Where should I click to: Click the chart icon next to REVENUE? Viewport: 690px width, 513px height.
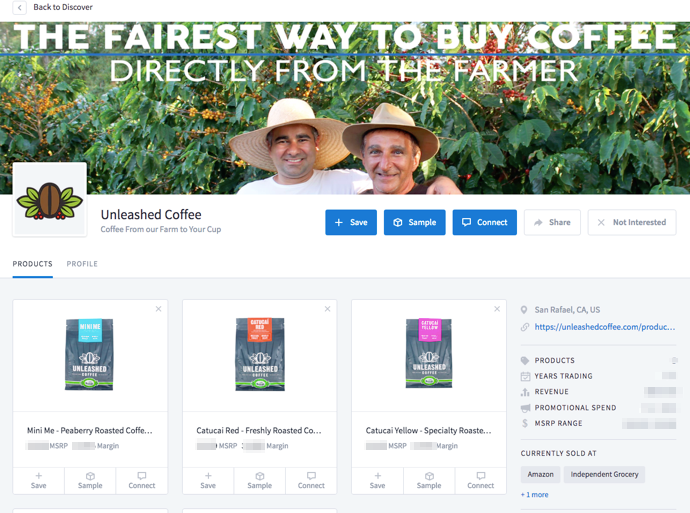525,392
